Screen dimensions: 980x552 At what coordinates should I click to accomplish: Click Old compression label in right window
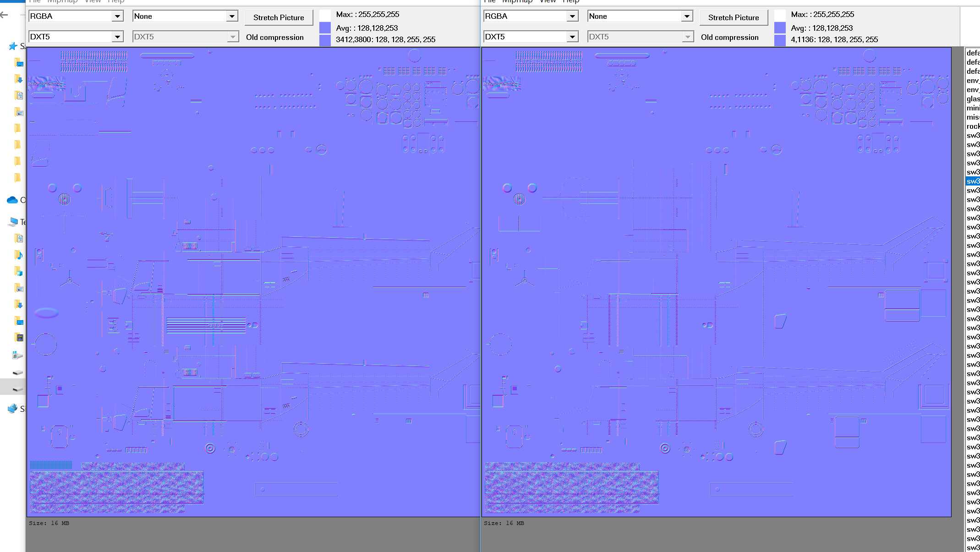pos(729,37)
